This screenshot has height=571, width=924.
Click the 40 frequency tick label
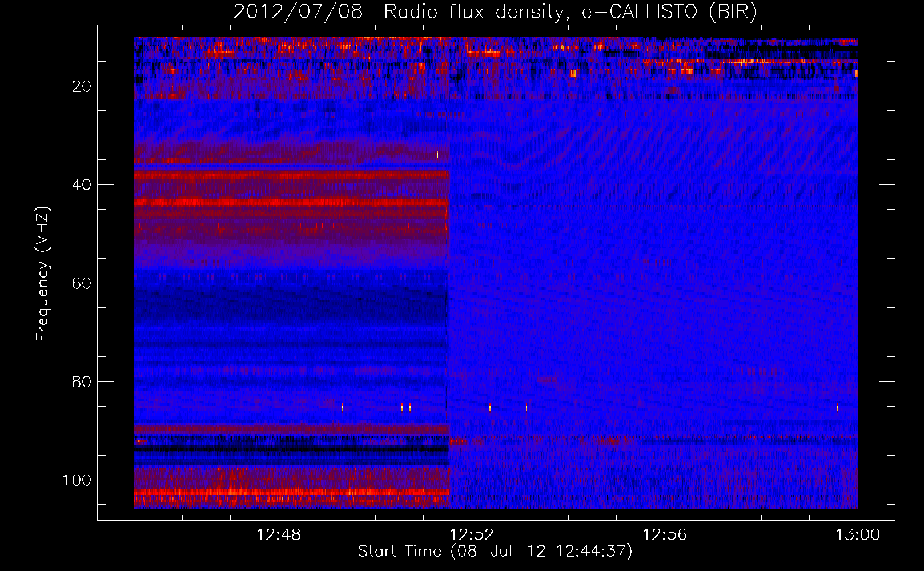coord(82,185)
